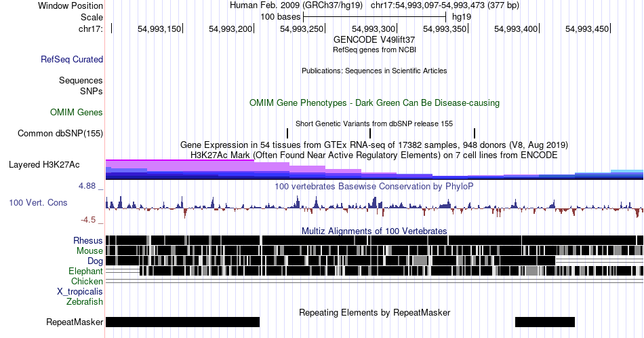Viewport: 644px width, 338px height.
Task: Click the middle dbSNP variant tick mark
Action: 370,133
